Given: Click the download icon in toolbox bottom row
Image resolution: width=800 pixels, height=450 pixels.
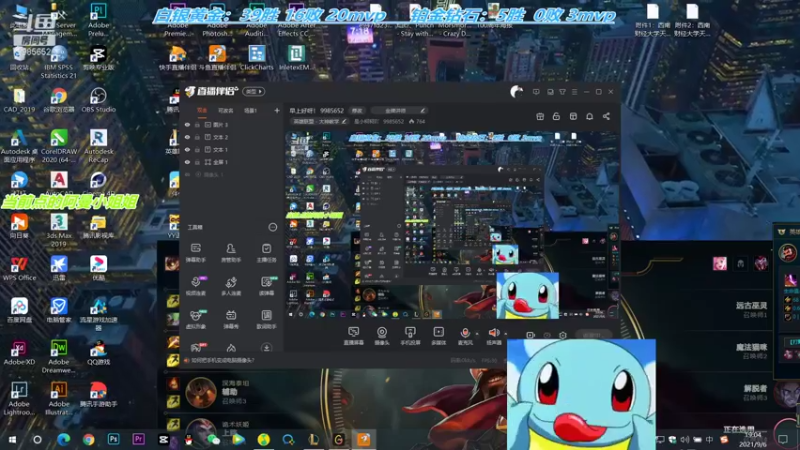Looking at the screenshot, I should (x=266, y=347).
